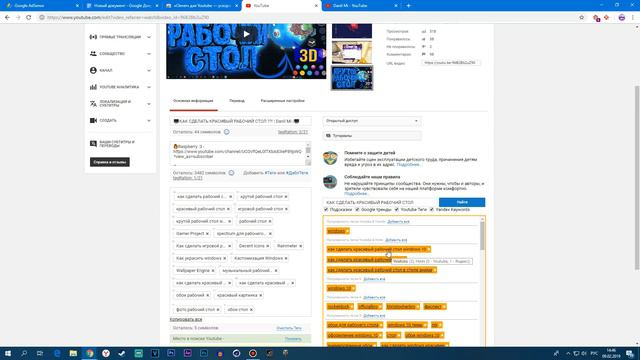Screen dimensions: 640x360
Task: Expand the Локализация и субтитры section
Action: point(149,104)
